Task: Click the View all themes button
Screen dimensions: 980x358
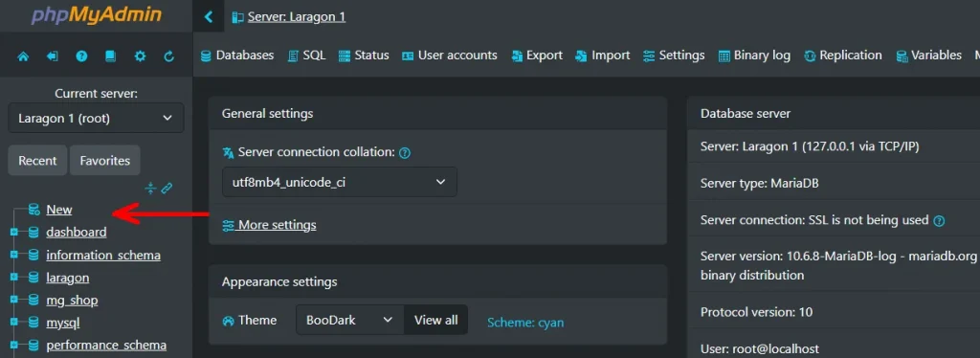Action: 435,320
